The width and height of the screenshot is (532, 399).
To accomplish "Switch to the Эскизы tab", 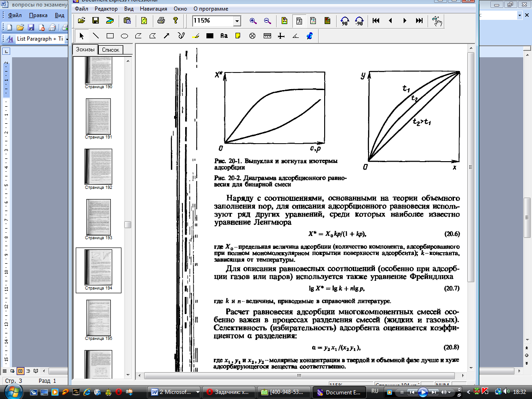I will [85, 49].
